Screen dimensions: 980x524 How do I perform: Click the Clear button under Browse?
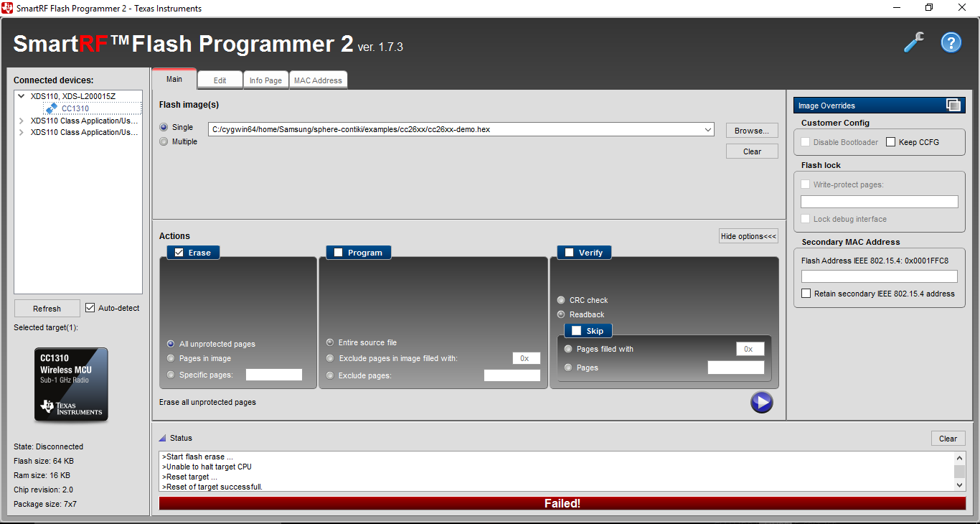(x=752, y=151)
